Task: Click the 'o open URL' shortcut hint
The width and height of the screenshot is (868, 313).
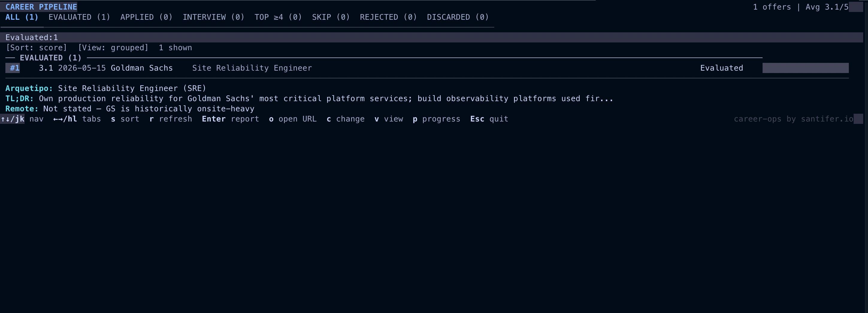Action: 292,119
